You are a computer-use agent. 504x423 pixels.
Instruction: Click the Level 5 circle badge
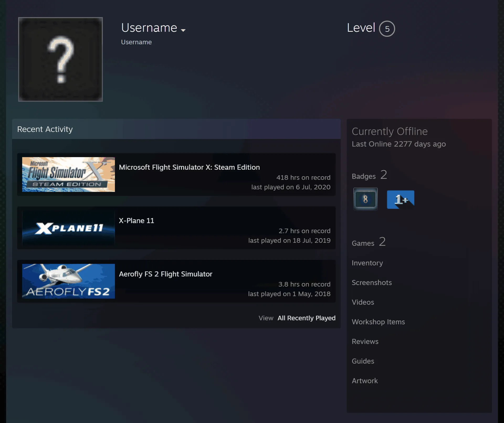[x=387, y=29]
